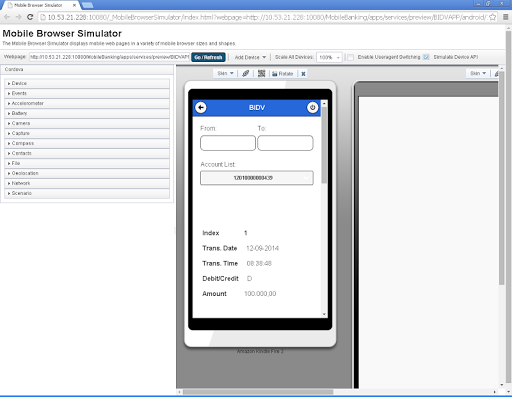The height and width of the screenshot is (397, 512).
Task: Open the Scale All Devices percentage dropdown
Action: click(329, 57)
